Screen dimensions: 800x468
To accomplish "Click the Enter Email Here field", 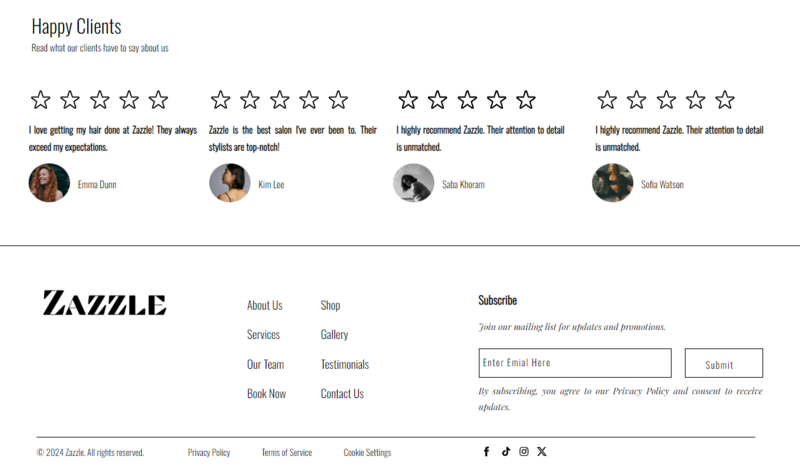I will click(x=575, y=363).
